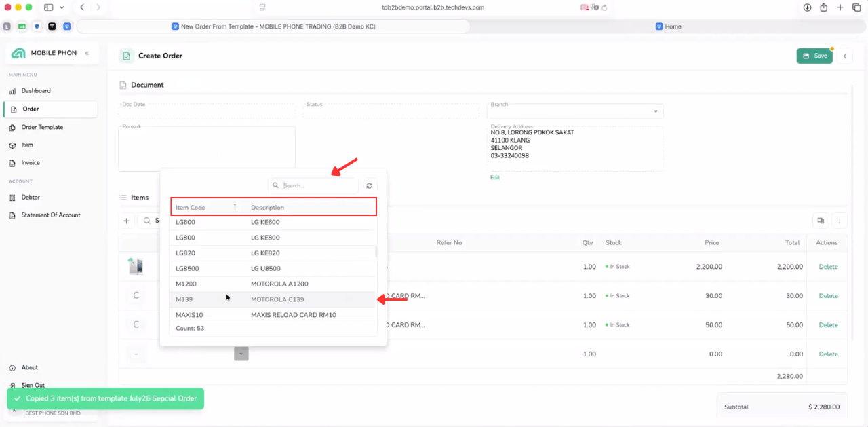Click the Statement Of Account icon
Viewport: 868px width, 427px height.
pos(12,215)
